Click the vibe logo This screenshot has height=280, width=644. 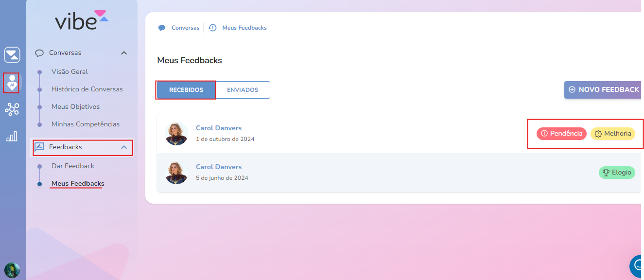tap(81, 20)
